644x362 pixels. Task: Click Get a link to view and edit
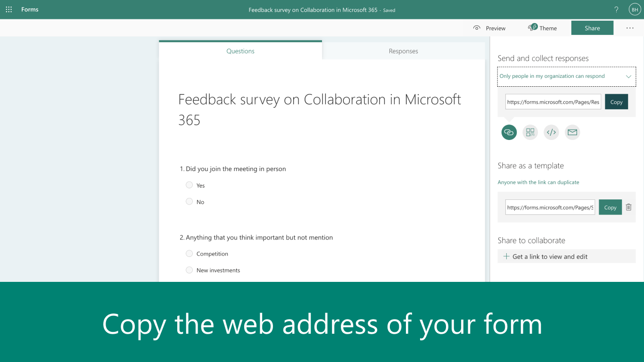pos(567,256)
